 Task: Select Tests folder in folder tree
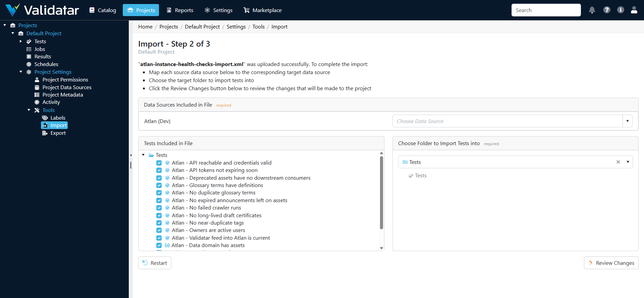[418, 176]
